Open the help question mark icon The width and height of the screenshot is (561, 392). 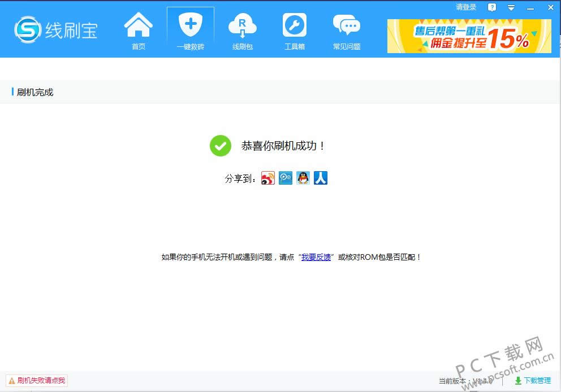pos(492,7)
